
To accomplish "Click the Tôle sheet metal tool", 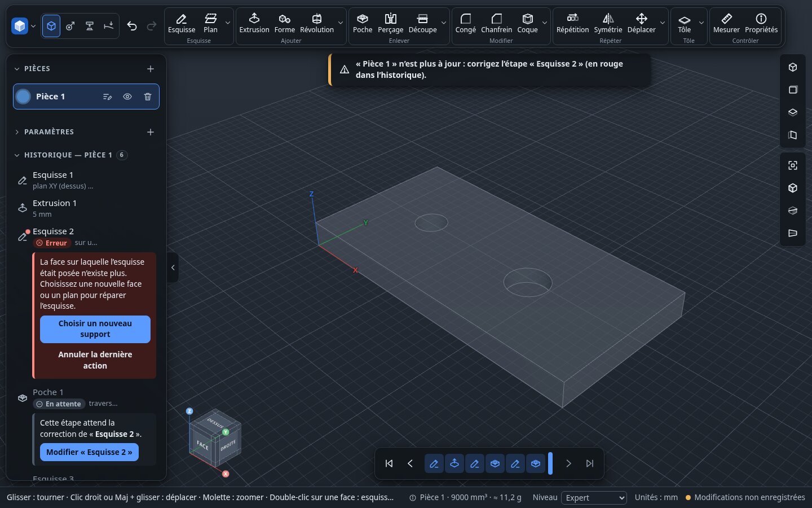I will point(684,23).
